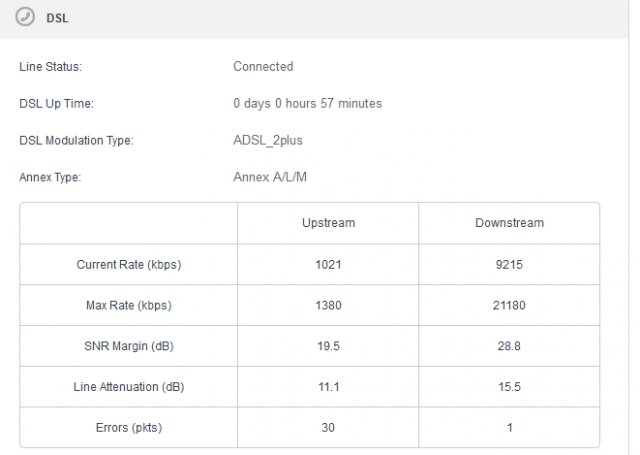
Task: Click the Connected status value
Action: (263, 67)
